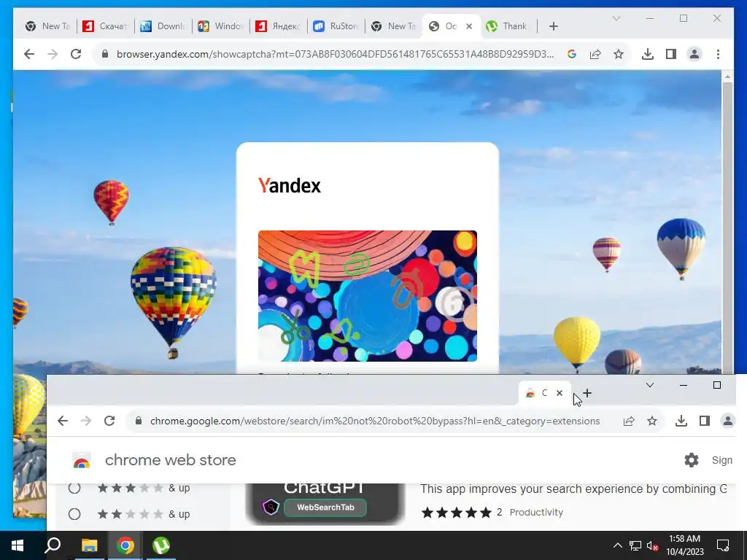Switch to the Windows tab

pos(220,27)
